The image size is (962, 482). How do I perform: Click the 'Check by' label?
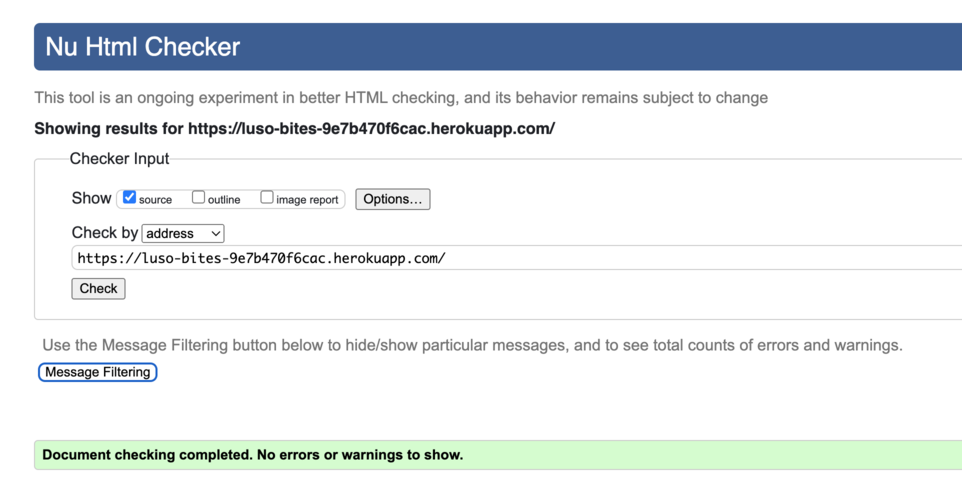[x=105, y=233]
